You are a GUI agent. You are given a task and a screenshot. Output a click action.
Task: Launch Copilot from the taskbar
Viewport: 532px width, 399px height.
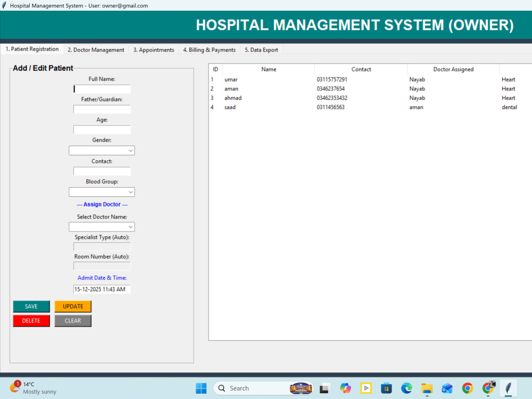[x=345, y=388]
